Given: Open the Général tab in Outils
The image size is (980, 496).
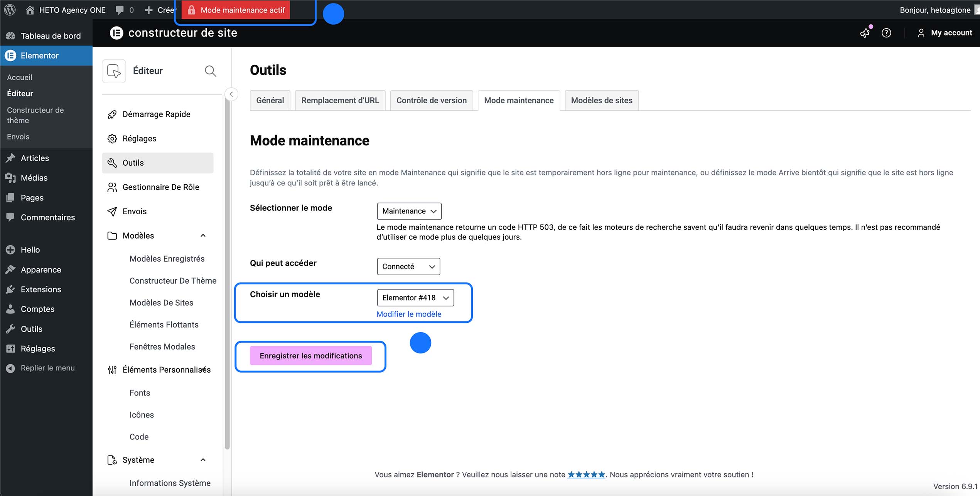Looking at the screenshot, I should (x=270, y=100).
